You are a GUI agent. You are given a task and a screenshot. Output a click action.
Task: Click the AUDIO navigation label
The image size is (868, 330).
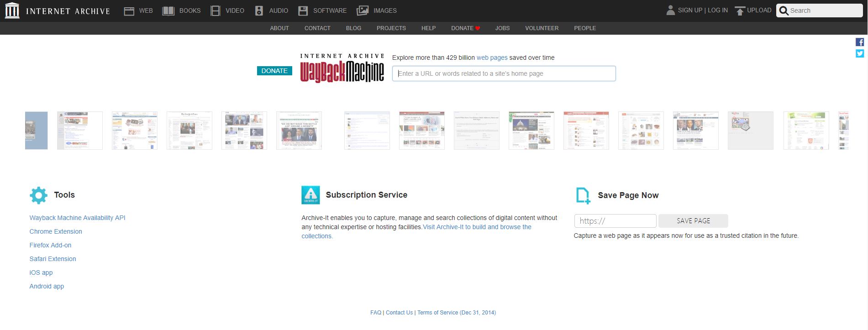click(279, 10)
